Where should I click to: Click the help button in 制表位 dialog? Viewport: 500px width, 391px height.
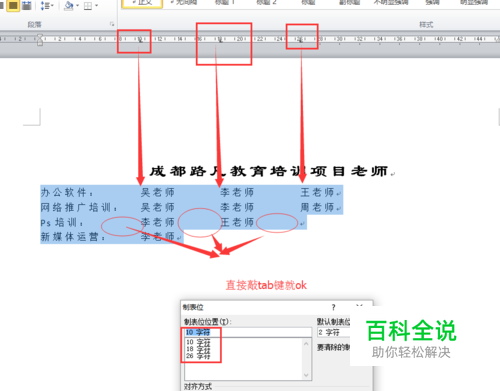pos(333,307)
